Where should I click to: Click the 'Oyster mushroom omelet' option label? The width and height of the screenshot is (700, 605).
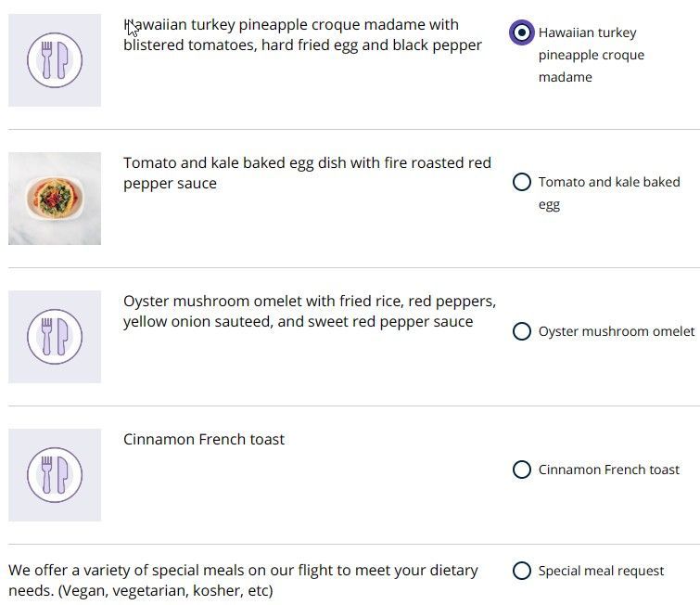616,331
